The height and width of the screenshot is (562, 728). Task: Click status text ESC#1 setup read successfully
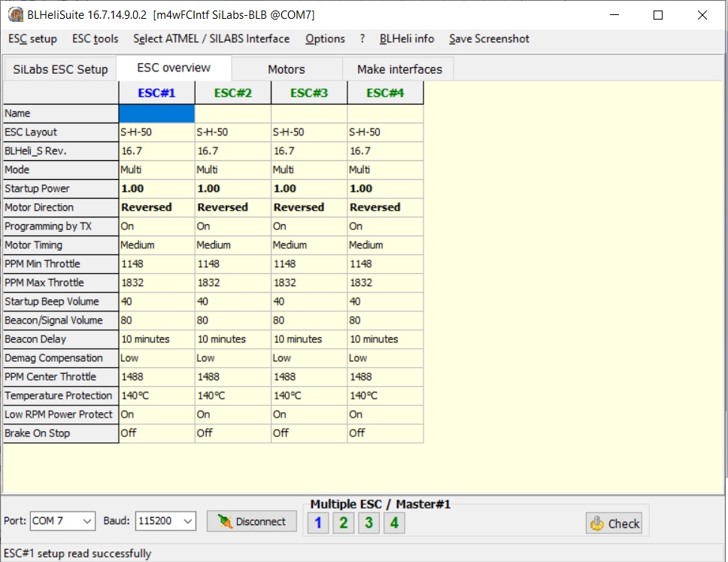coord(77,554)
